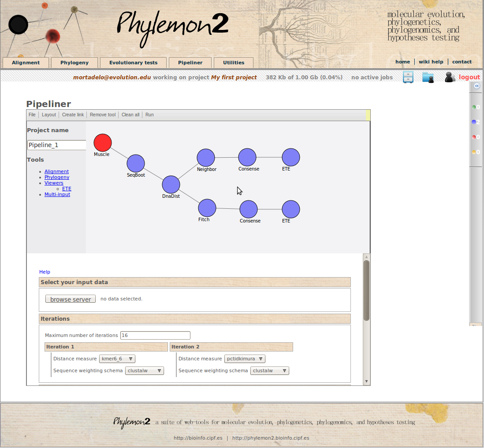Viewport: 484px width, 448px height.
Task: Click Create link in pipeliner toolbar
Action: click(73, 115)
